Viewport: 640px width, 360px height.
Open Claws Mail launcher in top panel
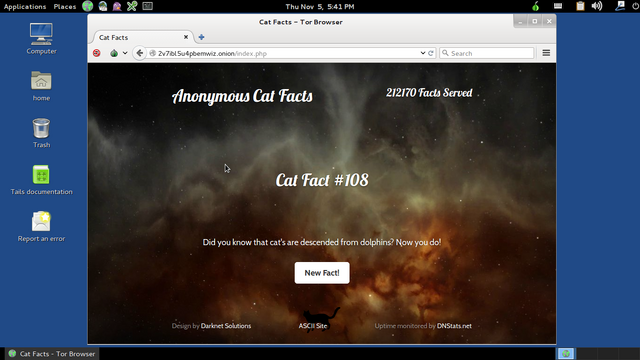(x=103, y=6)
